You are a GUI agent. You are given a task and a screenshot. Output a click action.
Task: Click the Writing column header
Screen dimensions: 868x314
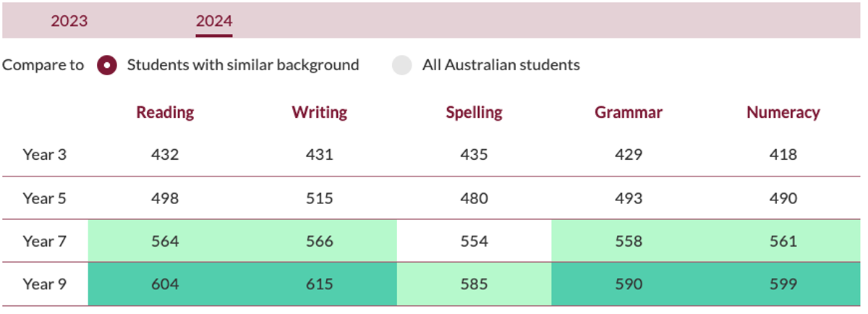(x=319, y=112)
